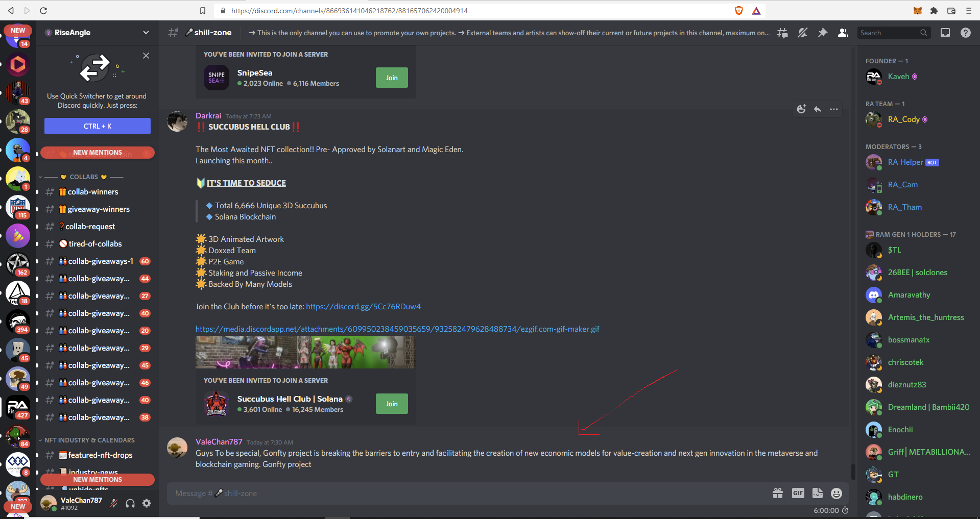This screenshot has width=980, height=519.
Task: View the Succubus GIF banner image
Action: click(x=305, y=352)
